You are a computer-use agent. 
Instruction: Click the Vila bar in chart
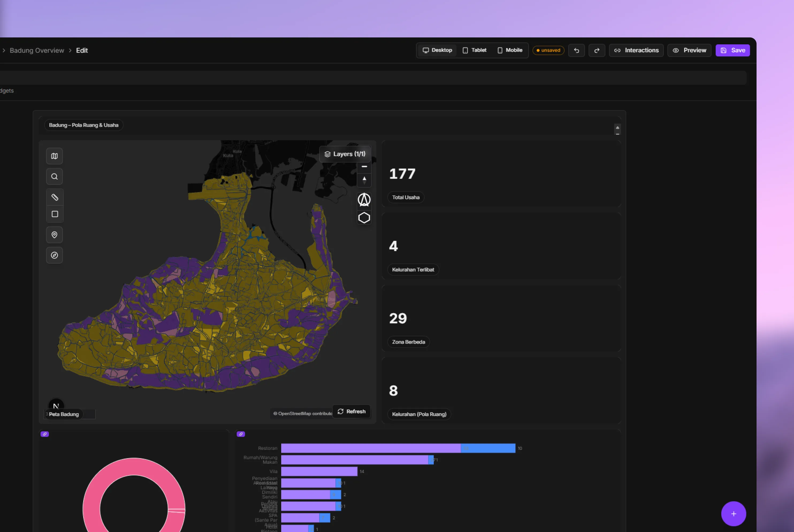[319, 471]
